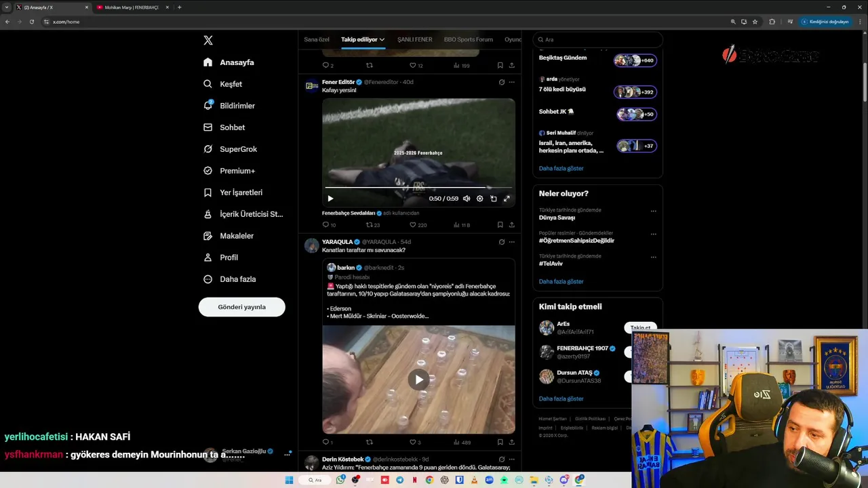The width and height of the screenshot is (868, 488).
Task: Open 7 ölü kedi büyüsü space
Action: click(x=562, y=89)
